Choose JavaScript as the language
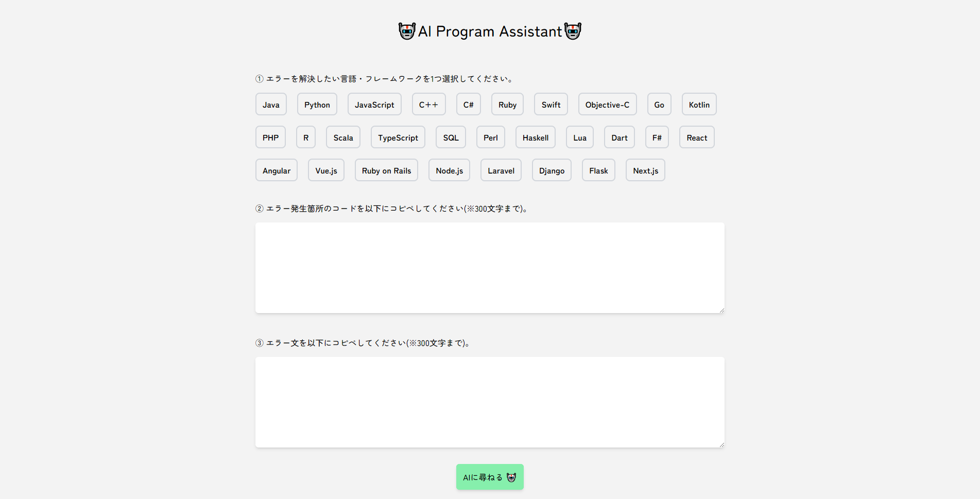This screenshot has width=980, height=499. (374, 105)
